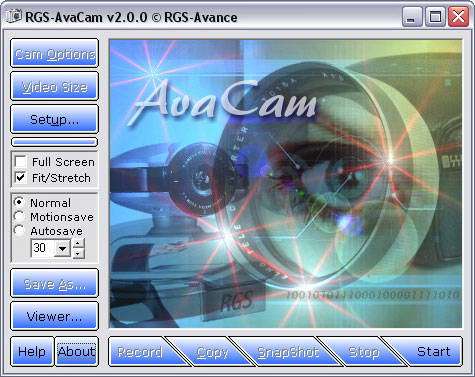
Task: Click the Video Size button
Action: click(55, 86)
